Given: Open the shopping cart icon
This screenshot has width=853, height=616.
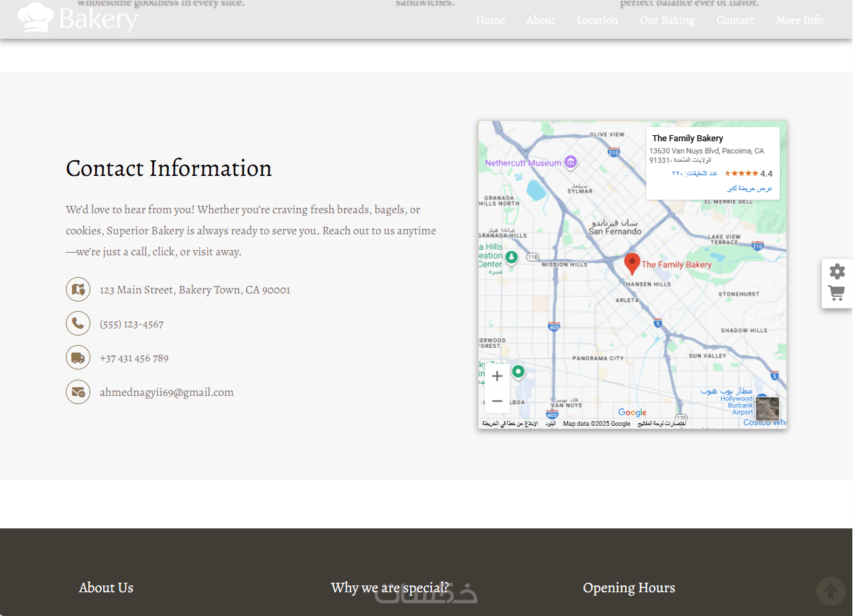Looking at the screenshot, I should [x=837, y=293].
